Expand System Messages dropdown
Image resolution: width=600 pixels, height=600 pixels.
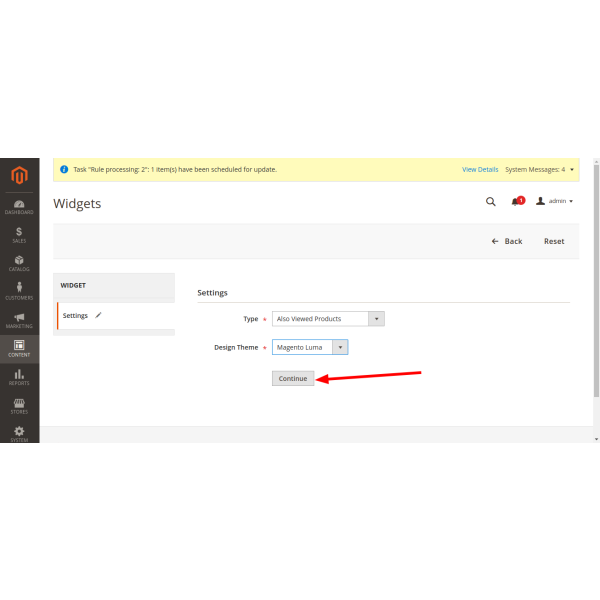click(540, 170)
